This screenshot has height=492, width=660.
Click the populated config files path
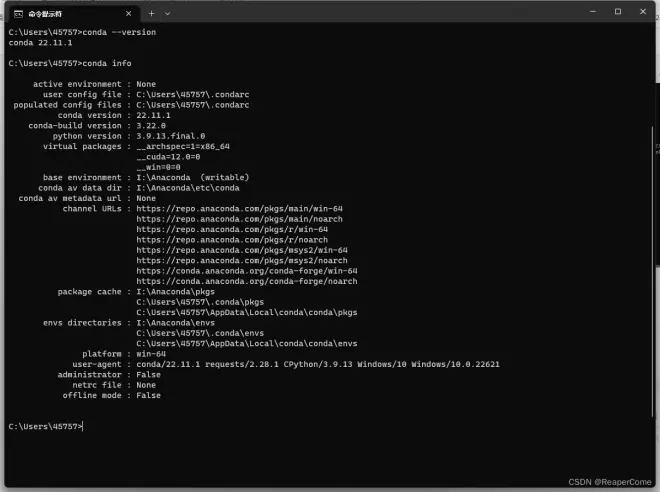tap(193, 105)
